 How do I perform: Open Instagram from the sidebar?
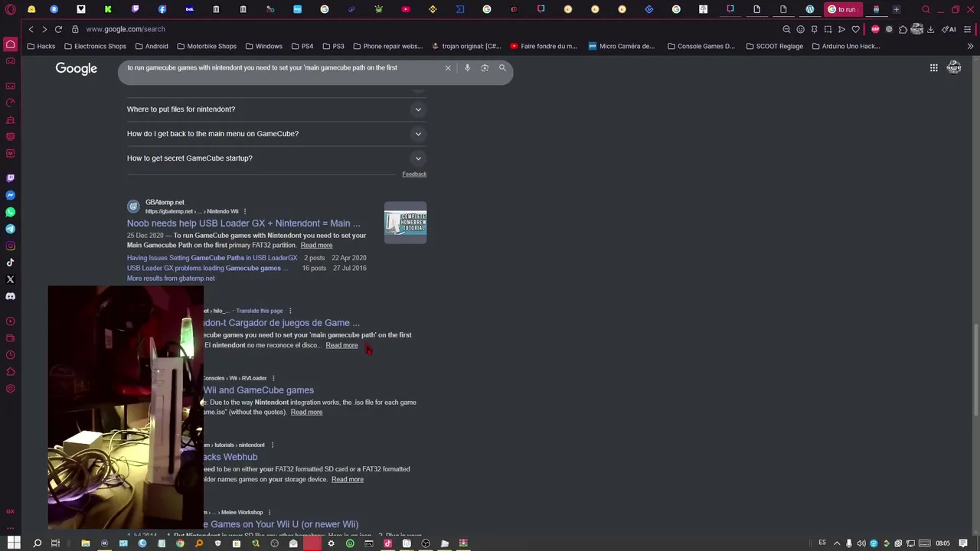pyautogui.click(x=10, y=246)
